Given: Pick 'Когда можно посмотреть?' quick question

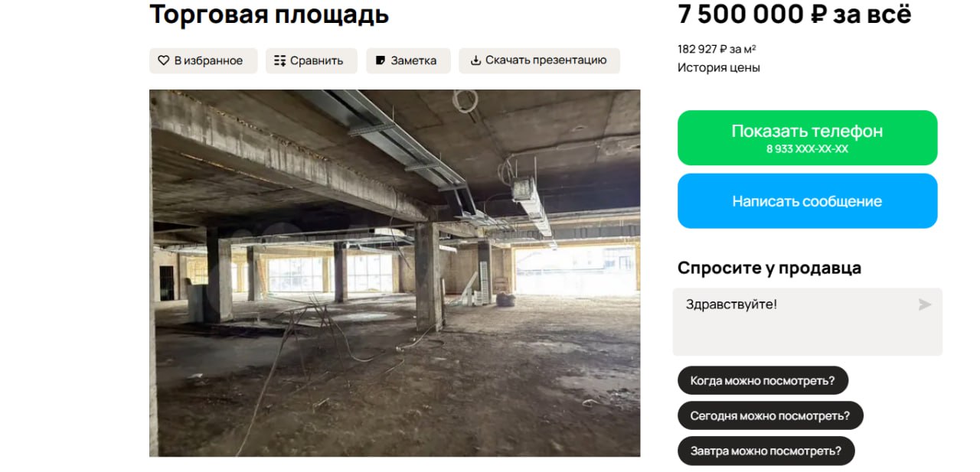Looking at the screenshot, I should coord(763,380).
